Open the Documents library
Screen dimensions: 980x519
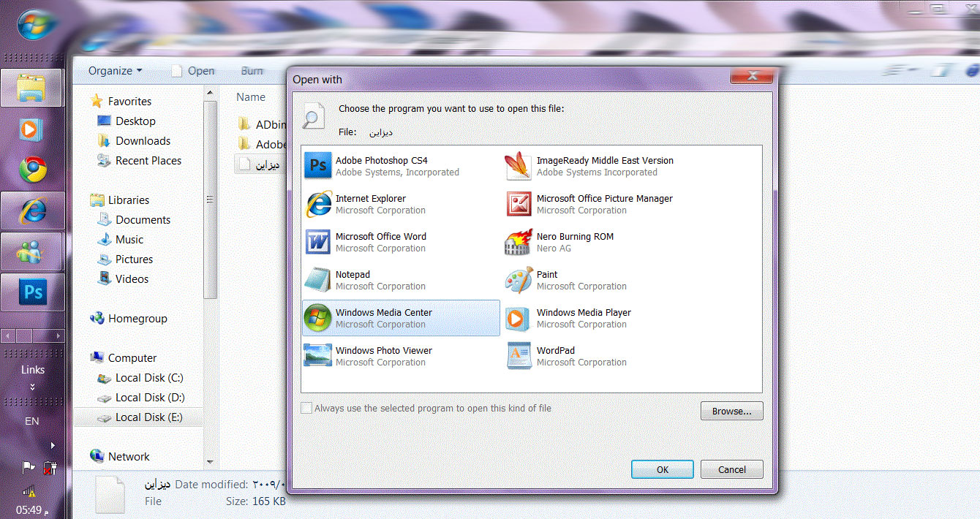(x=133, y=220)
